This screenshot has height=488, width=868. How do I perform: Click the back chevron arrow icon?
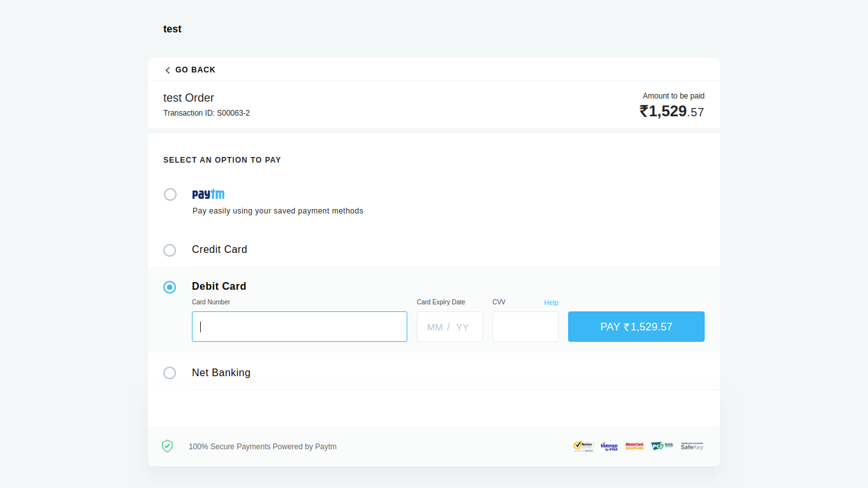(168, 71)
